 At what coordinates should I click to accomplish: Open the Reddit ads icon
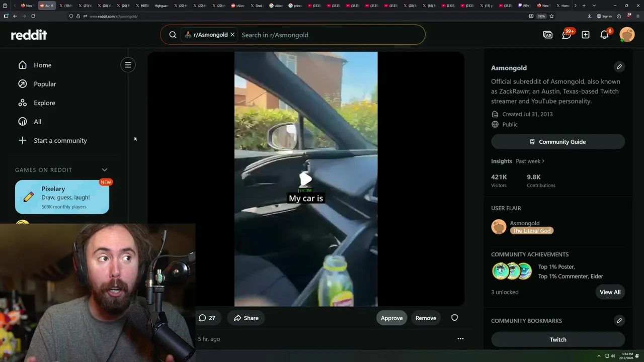548,35
